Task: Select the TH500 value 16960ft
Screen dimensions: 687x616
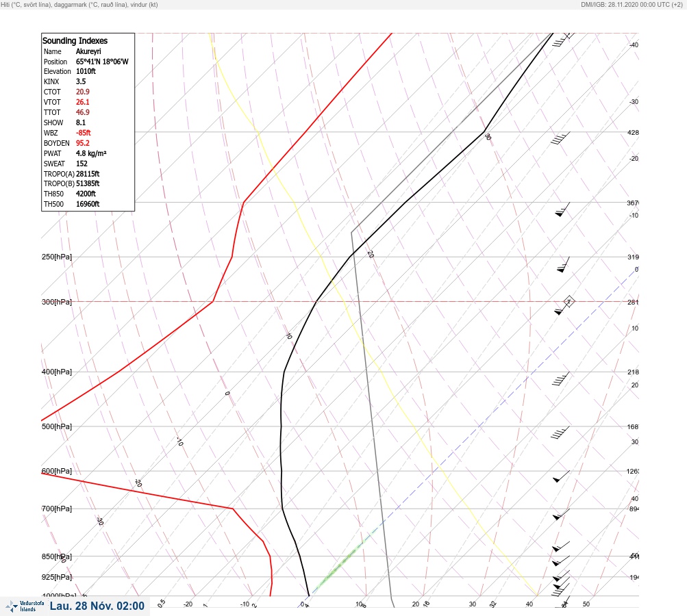Action: (x=88, y=204)
